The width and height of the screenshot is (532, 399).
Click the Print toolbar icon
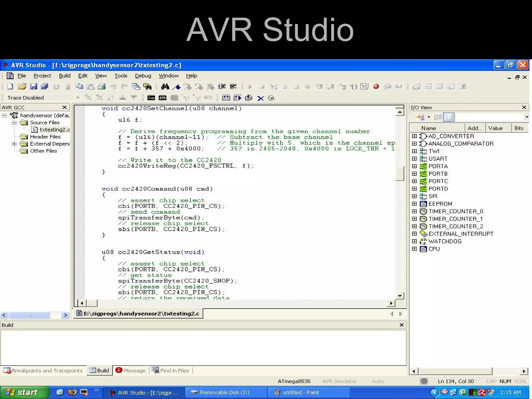pos(102,87)
